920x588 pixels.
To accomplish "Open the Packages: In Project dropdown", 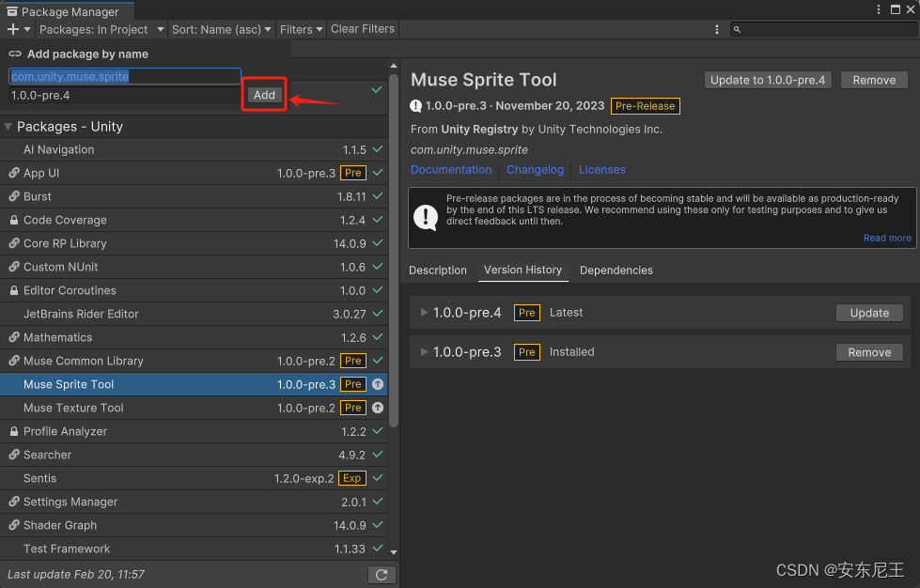I will click(101, 29).
